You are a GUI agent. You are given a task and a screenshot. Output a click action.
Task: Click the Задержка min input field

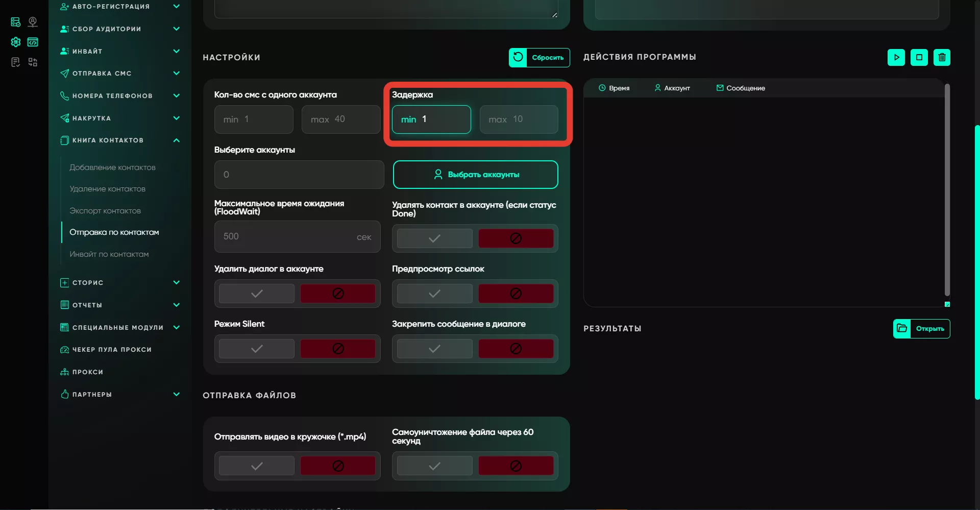click(x=431, y=119)
